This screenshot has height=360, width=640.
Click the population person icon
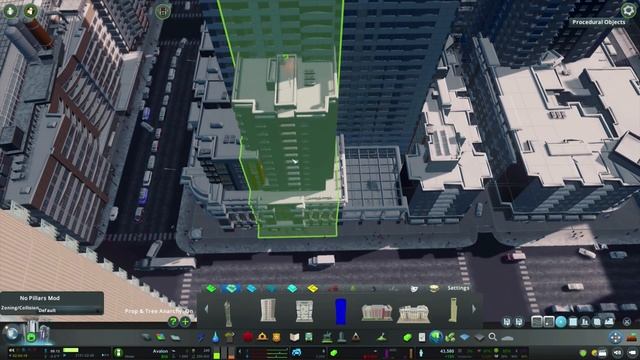tap(421, 352)
